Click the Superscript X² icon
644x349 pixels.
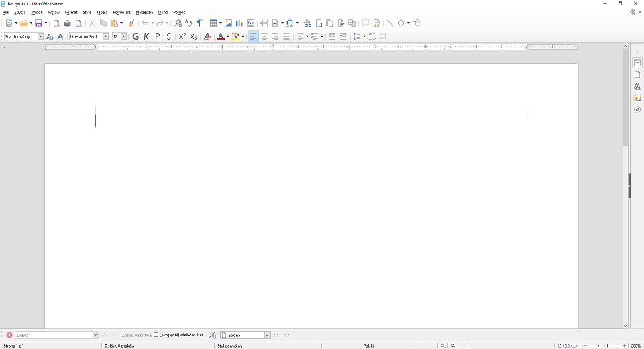[182, 36]
